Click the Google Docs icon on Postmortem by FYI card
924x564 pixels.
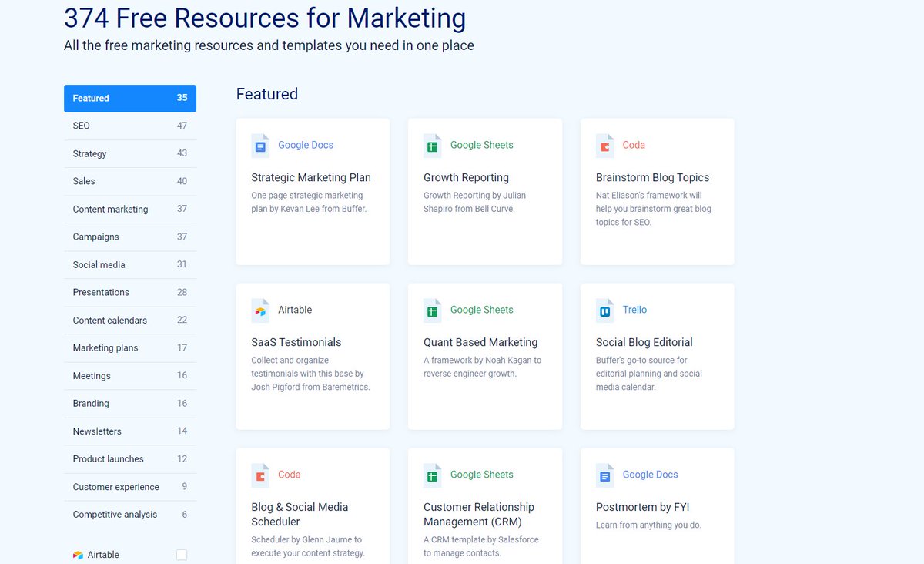pyautogui.click(x=605, y=475)
